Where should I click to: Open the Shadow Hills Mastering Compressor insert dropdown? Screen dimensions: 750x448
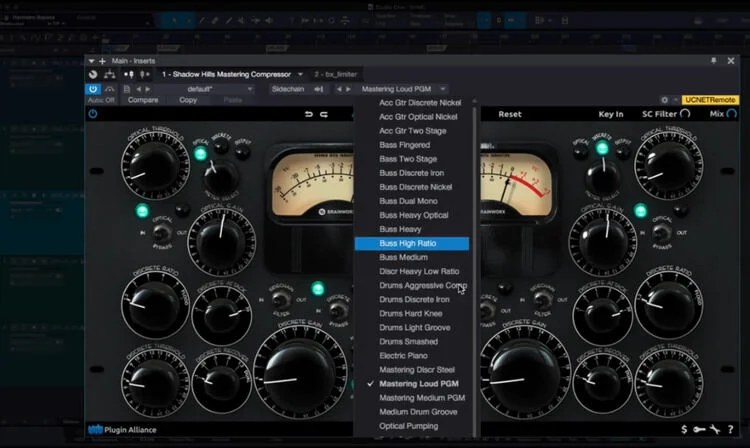(x=300, y=74)
